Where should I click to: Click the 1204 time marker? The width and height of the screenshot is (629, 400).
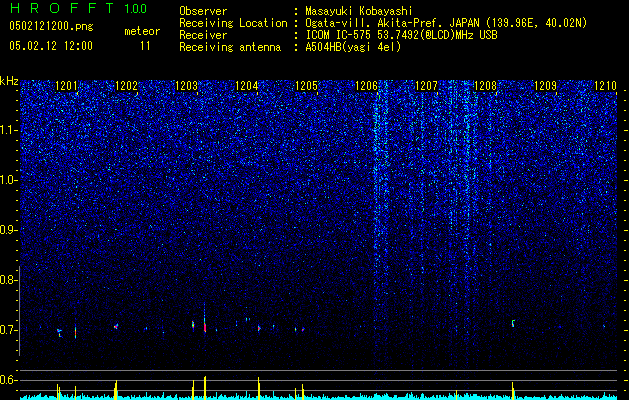click(246, 86)
